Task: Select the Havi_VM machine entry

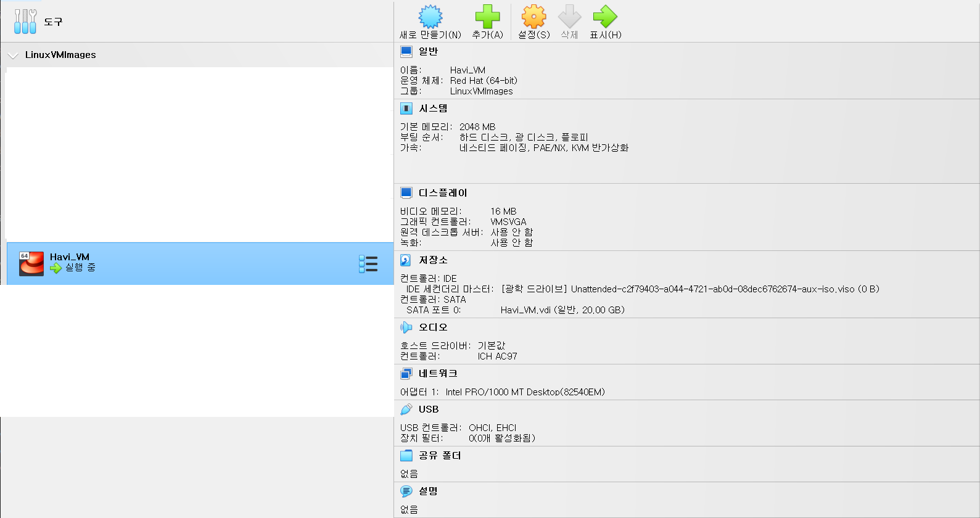Action: pyautogui.click(x=200, y=264)
